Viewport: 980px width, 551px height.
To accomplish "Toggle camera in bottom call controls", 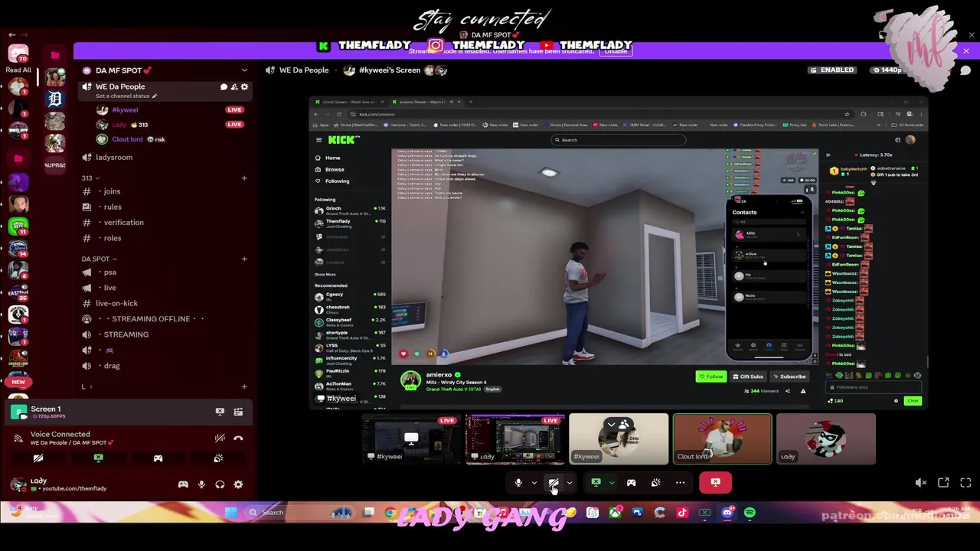I will coord(554,483).
